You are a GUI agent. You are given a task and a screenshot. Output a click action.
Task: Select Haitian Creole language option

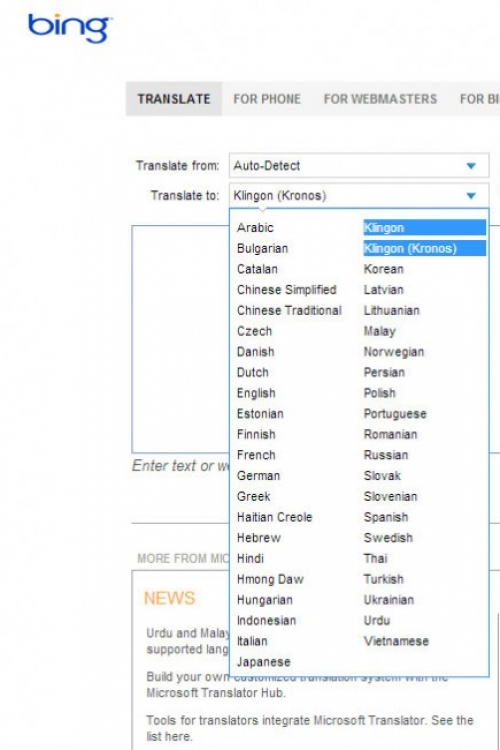274,517
